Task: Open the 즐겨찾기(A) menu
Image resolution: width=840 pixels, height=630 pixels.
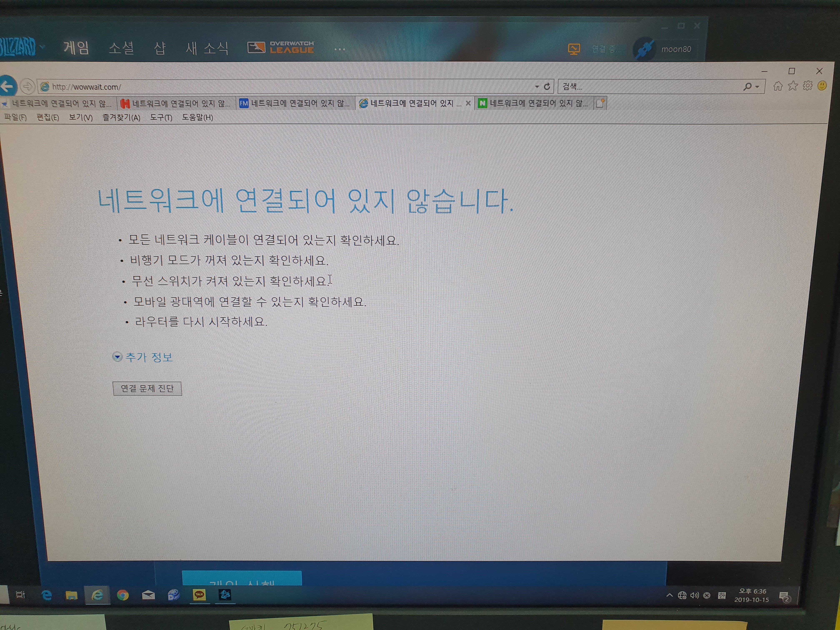Action: 121,117
